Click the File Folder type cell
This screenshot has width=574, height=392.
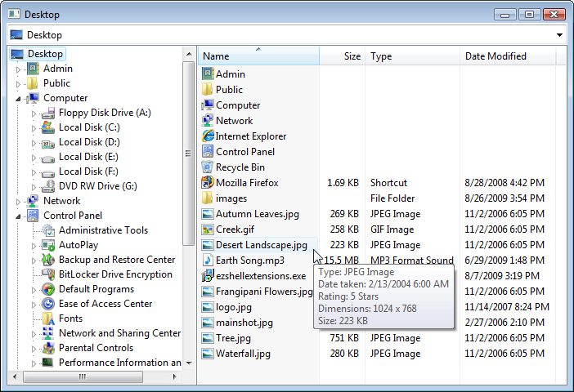(392, 198)
